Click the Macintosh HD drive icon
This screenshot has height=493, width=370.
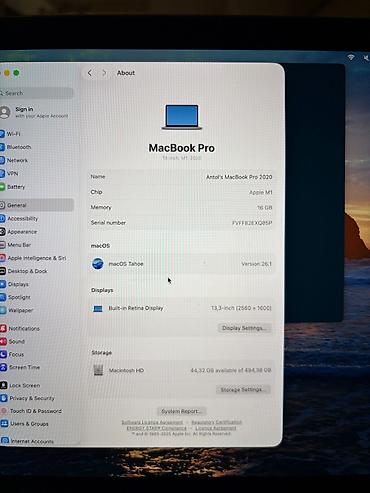(x=98, y=370)
